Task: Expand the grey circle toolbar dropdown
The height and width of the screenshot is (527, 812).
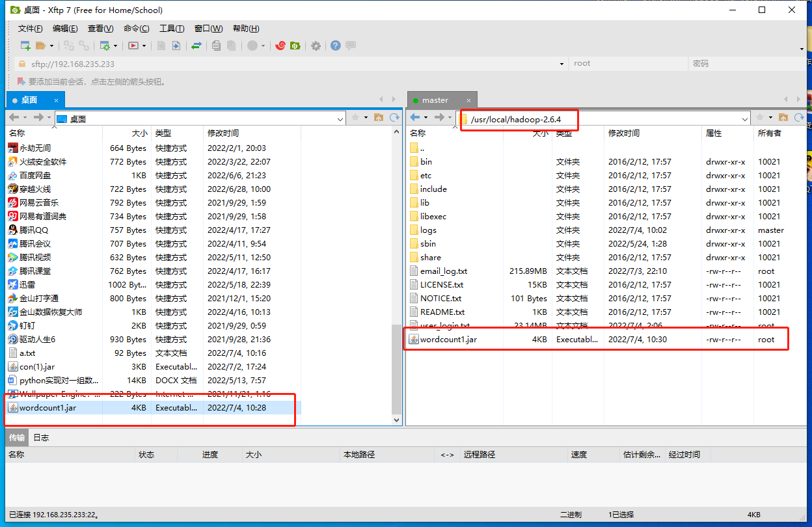Action: [264, 46]
